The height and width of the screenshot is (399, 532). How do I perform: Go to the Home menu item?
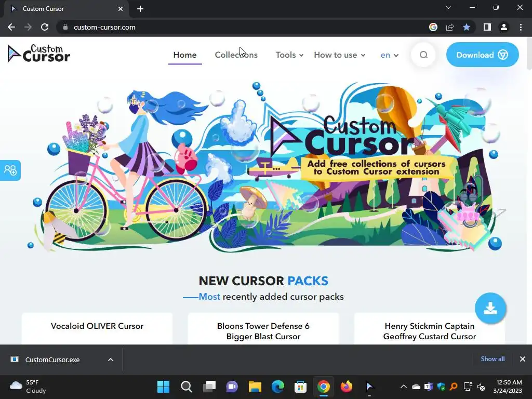185,55
